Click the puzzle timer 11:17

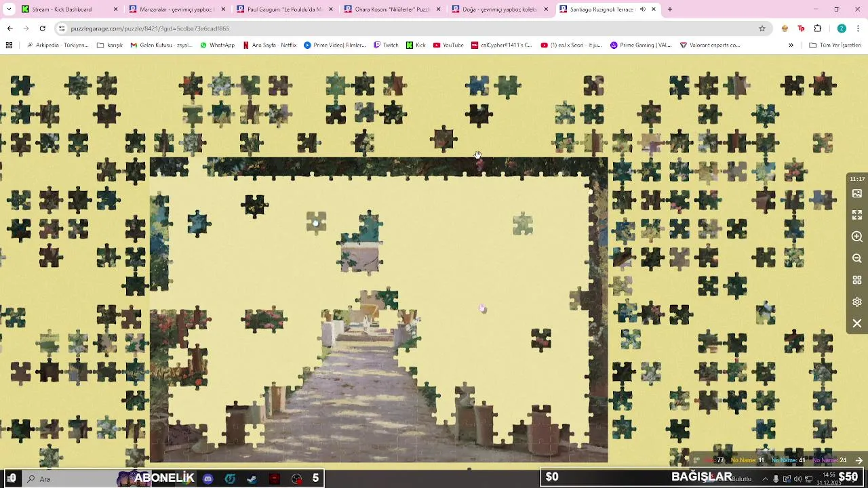pyautogui.click(x=857, y=179)
